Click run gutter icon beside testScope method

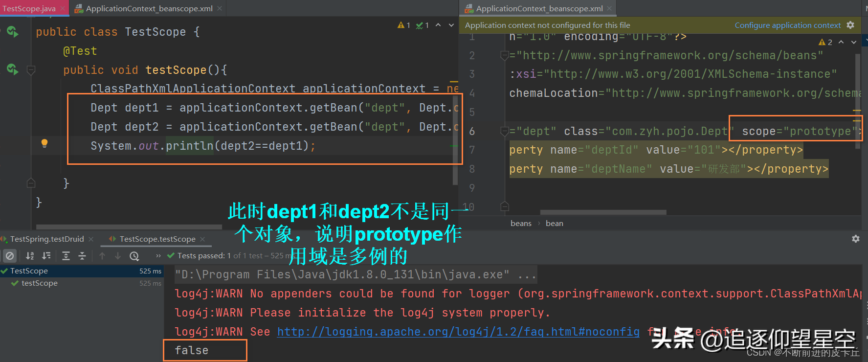(x=12, y=69)
